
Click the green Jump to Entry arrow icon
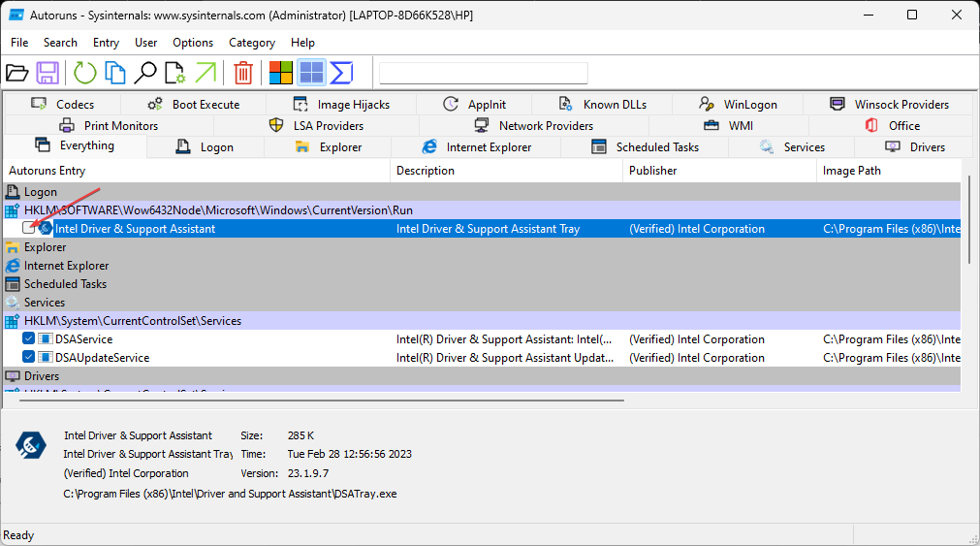[x=205, y=73]
